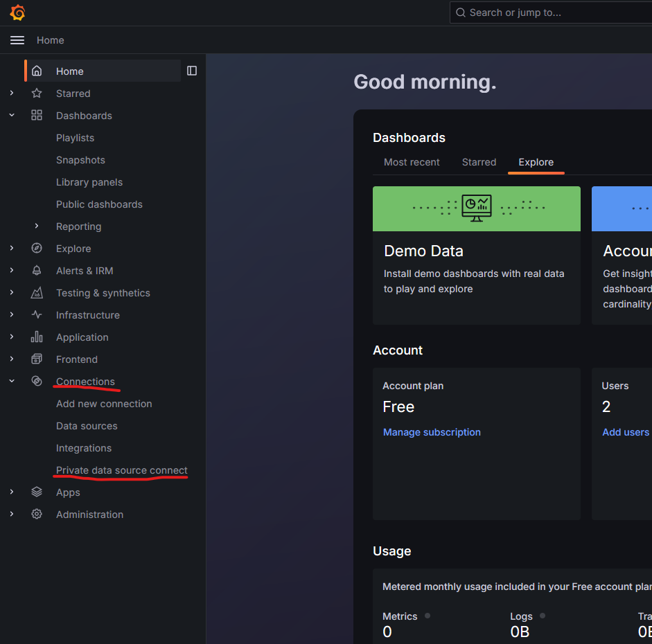
Task: Open the Account plan Free card
Action: (477, 443)
